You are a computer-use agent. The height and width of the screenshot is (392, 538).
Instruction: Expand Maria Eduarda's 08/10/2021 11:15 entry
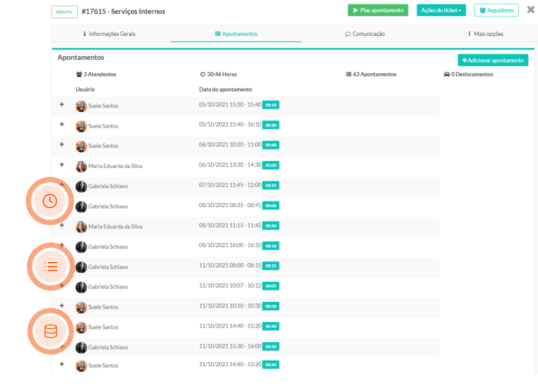point(62,225)
